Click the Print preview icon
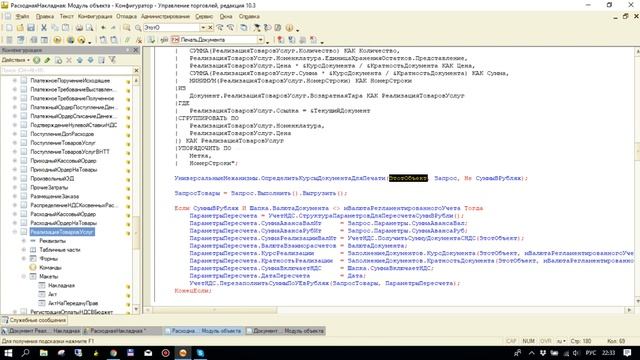Image resolution: width=640 pixels, height=360 pixels. 89,28
